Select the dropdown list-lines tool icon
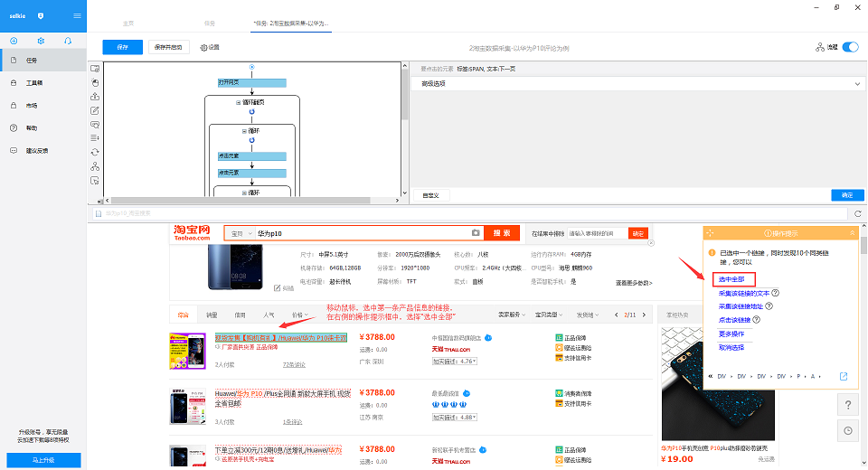This screenshot has height=470, width=868. 95,138
